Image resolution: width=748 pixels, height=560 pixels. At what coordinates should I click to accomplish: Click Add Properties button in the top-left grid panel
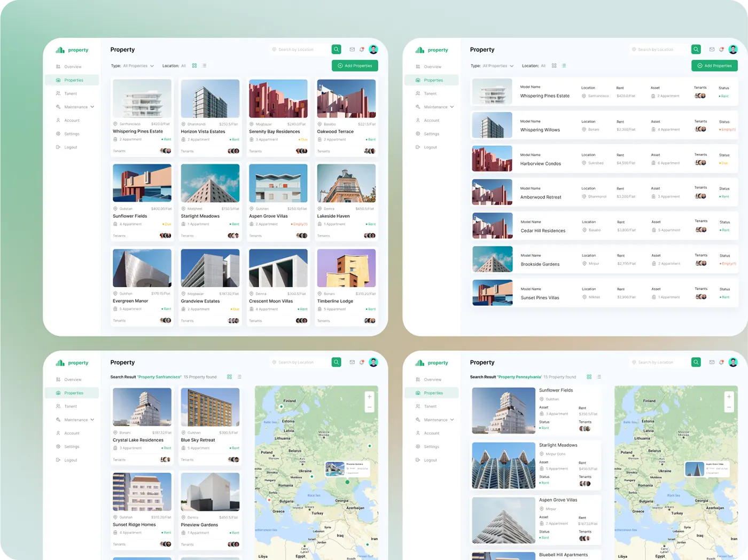point(355,66)
